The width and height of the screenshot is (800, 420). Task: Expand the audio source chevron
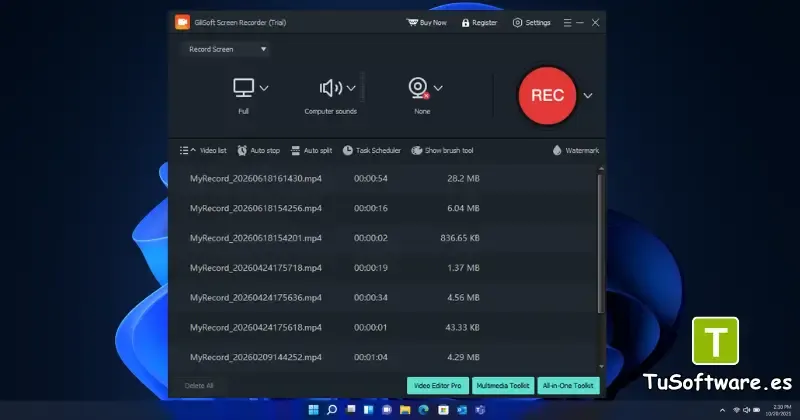(x=351, y=88)
